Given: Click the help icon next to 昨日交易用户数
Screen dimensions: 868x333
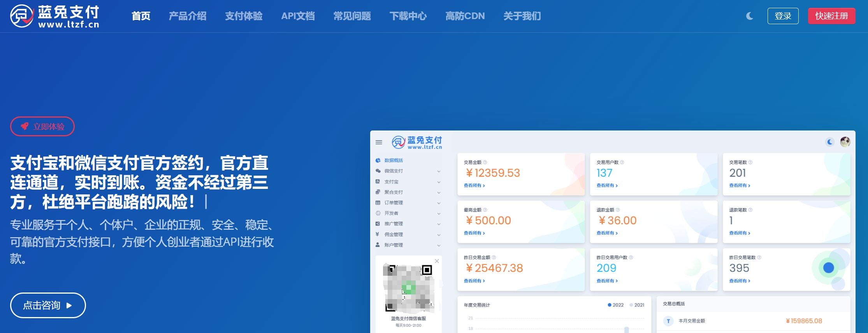Looking at the screenshot, I should coord(631,257).
